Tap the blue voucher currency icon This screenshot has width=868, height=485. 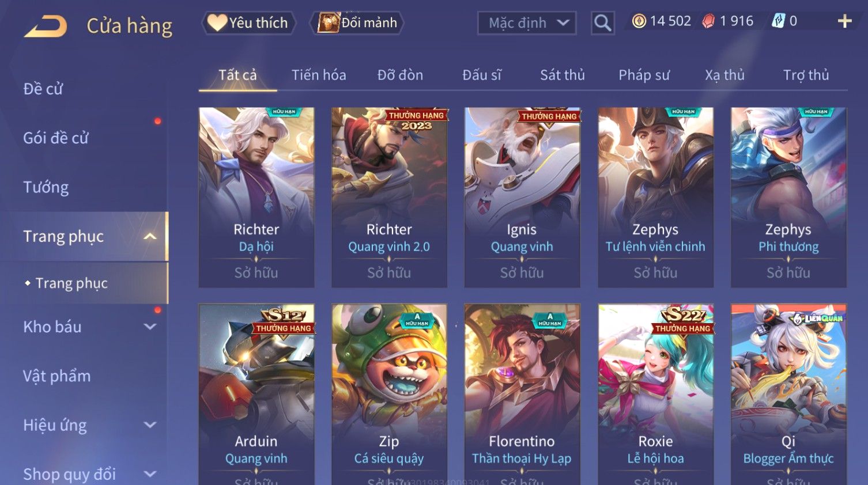pos(778,21)
